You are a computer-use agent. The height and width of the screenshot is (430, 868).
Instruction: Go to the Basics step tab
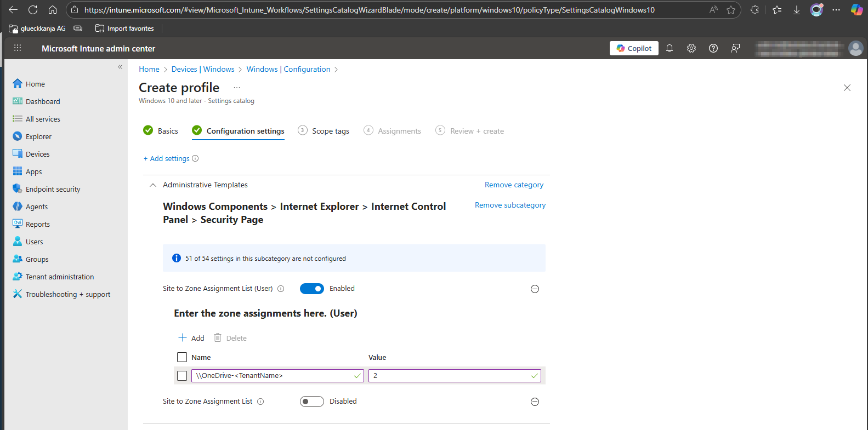pyautogui.click(x=161, y=131)
